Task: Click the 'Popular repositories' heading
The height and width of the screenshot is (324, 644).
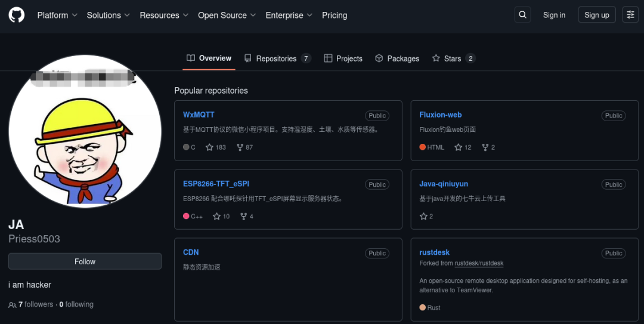Action: [x=211, y=91]
